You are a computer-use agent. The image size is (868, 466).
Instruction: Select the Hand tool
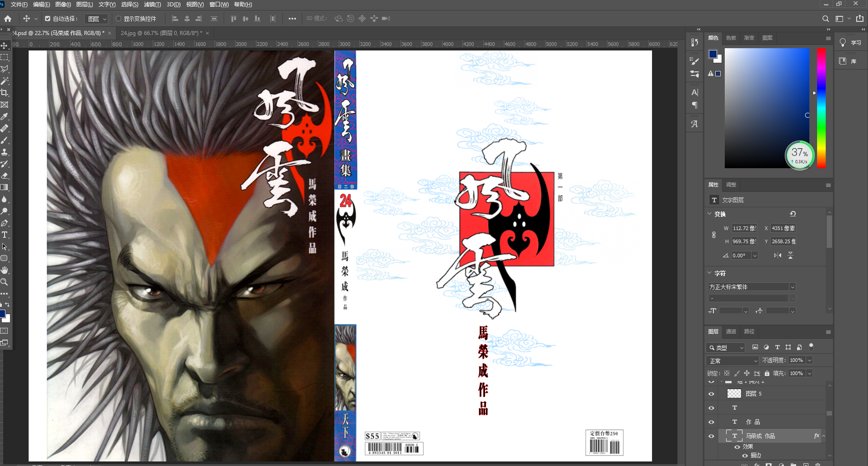pos(5,270)
